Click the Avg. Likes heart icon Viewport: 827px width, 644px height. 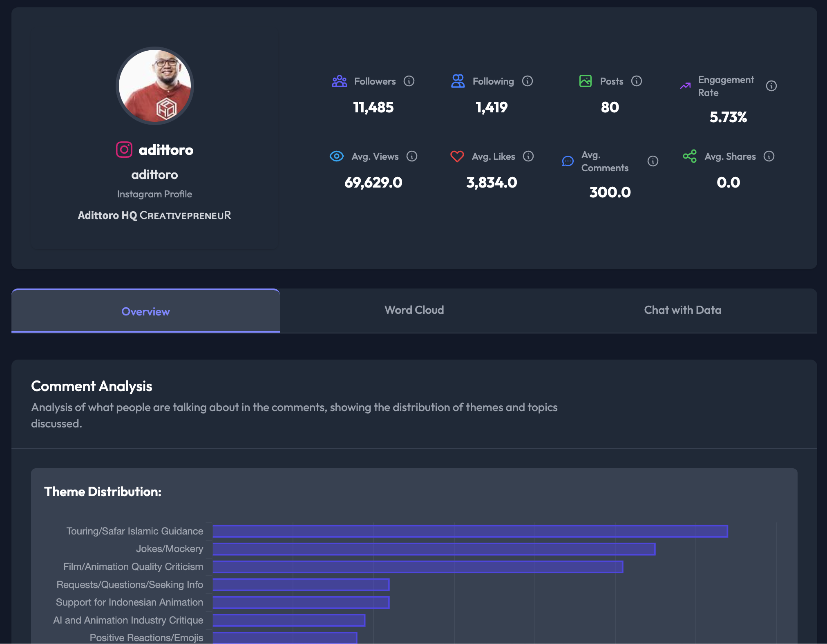457,156
